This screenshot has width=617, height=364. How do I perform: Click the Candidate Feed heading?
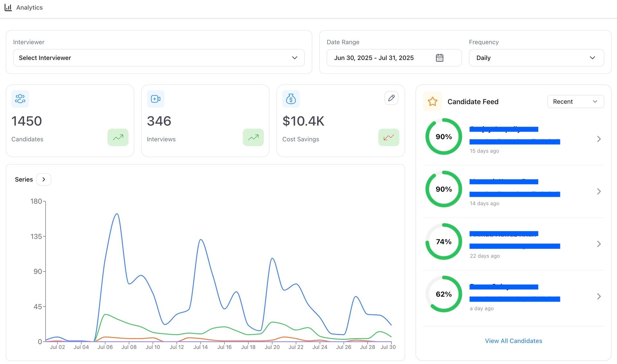tap(473, 102)
